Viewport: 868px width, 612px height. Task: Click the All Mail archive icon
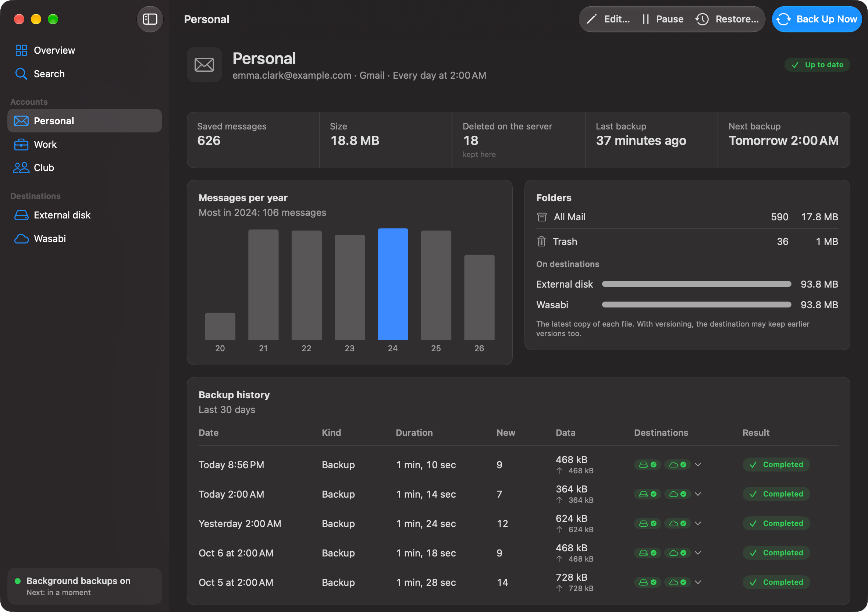tap(542, 217)
